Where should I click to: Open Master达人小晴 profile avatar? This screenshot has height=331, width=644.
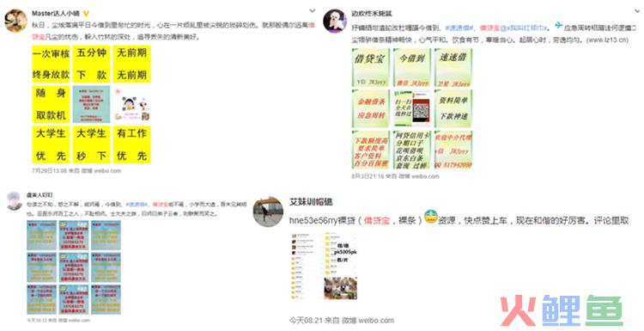(x=15, y=21)
